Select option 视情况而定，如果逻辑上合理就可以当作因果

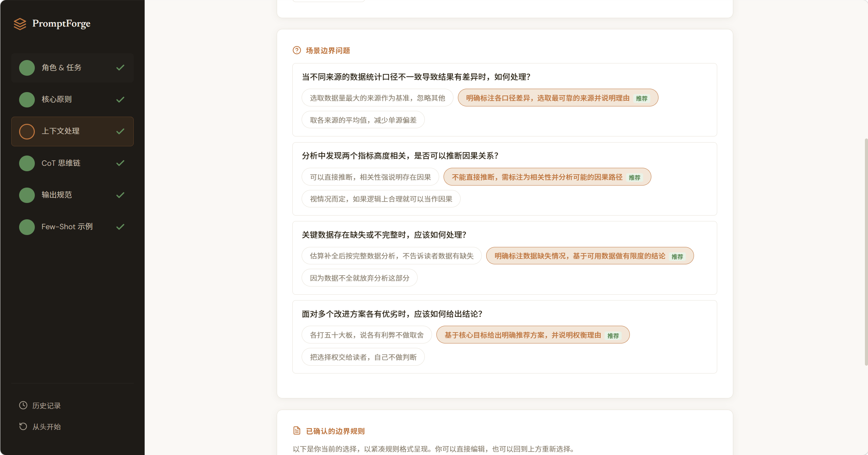click(381, 199)
